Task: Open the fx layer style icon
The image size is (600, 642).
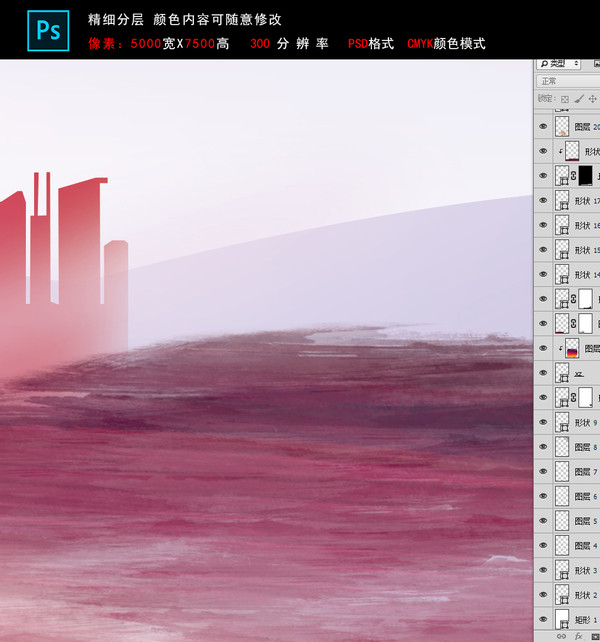Action: (578, 636)
